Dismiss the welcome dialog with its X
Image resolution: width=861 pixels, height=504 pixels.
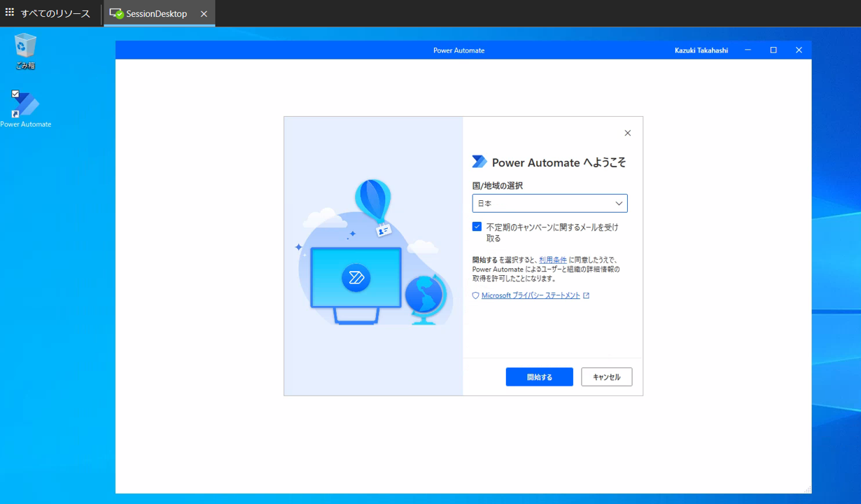[628, 132]
